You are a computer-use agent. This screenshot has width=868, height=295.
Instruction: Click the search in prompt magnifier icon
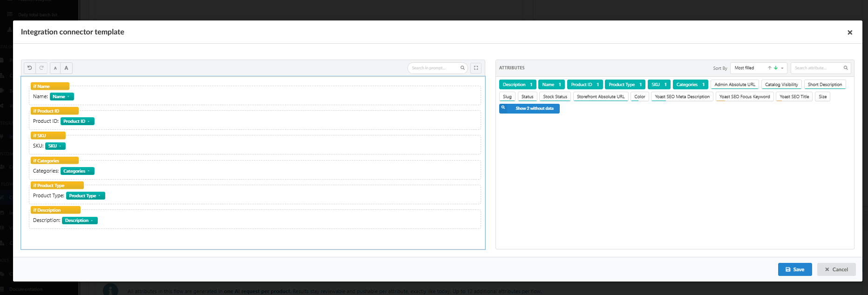(462, 68)
